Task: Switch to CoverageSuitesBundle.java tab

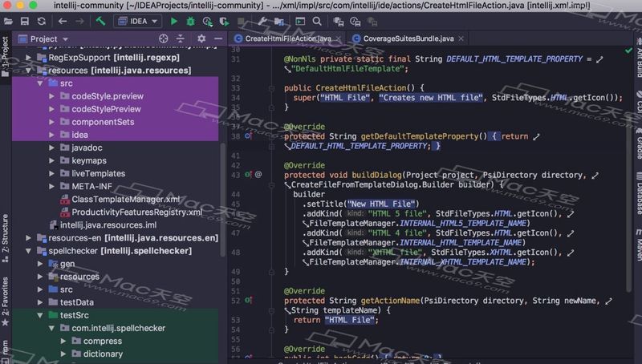Action: [408, 38]
